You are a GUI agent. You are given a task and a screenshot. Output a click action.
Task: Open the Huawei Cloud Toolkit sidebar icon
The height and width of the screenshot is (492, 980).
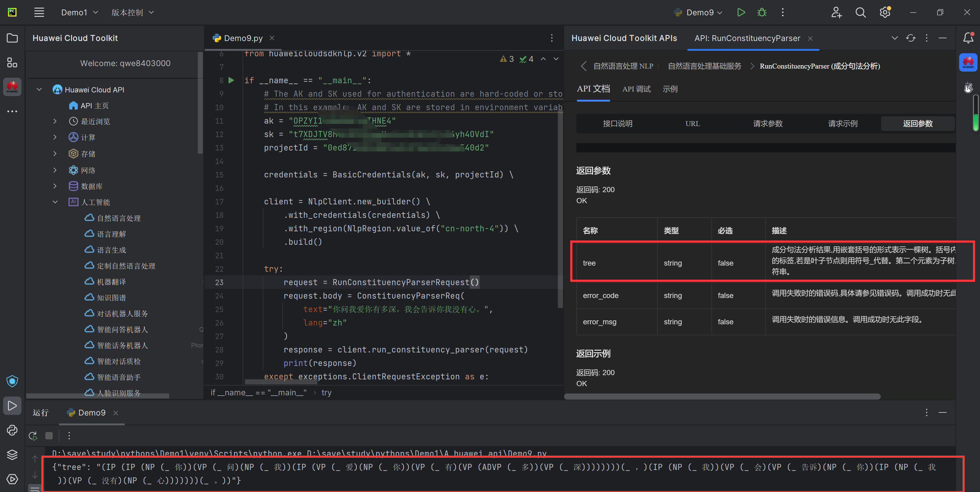click(12, 87)
